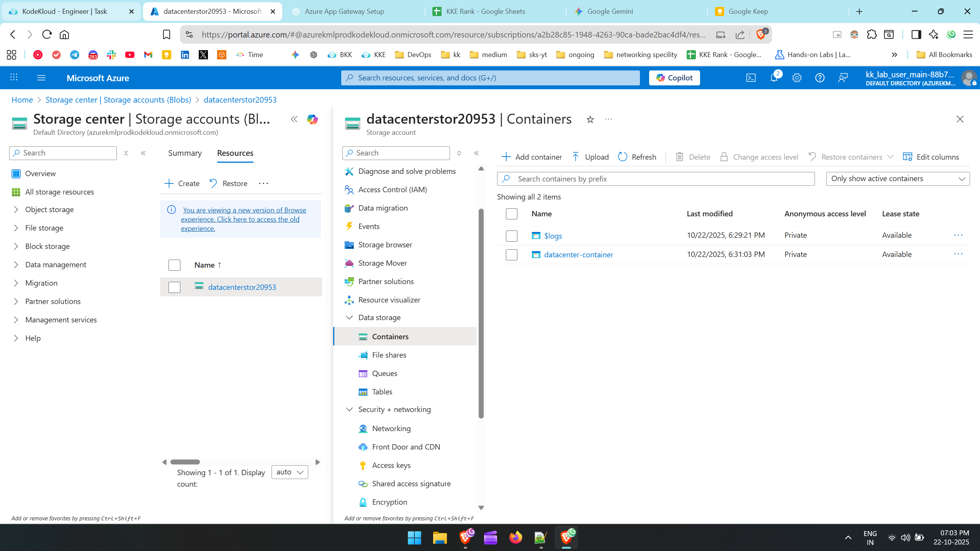
Task: Click the Upload toolbar icon
Action: (576, 157)
